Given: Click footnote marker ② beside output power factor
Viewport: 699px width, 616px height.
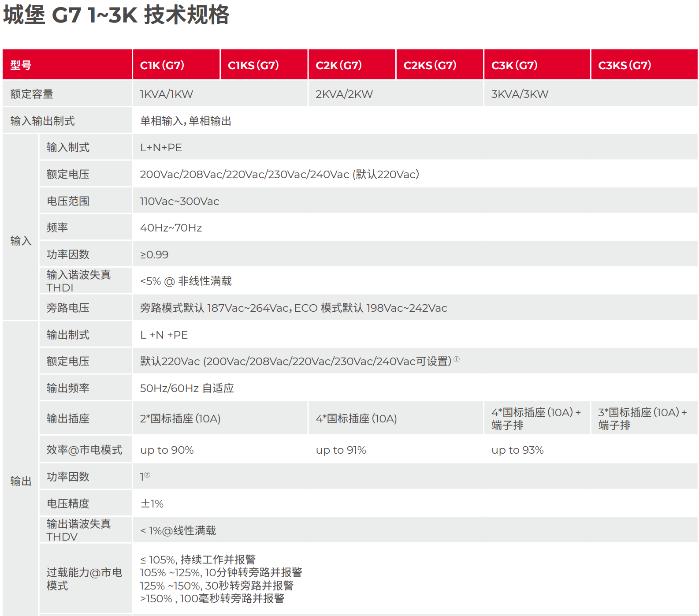Looking at the screenshot, I should (147, 475).
